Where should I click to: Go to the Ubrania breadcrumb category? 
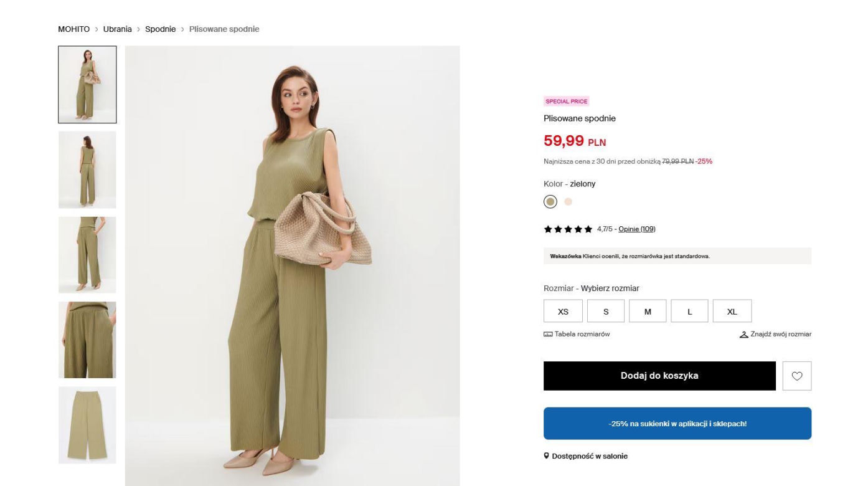118,29
